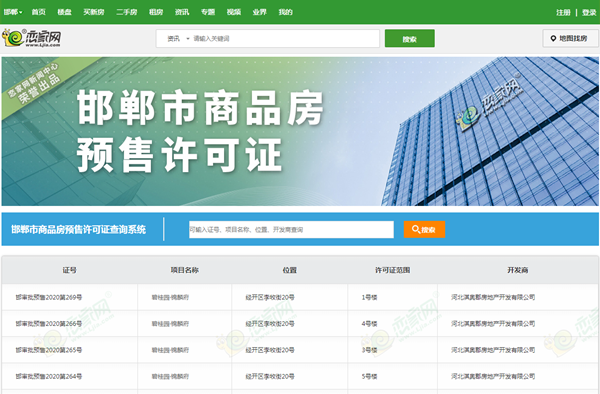Screen dimensions: 600x394
Task: Open the 邯郸 city selector dropdown
Action: (x=13, y=12)
